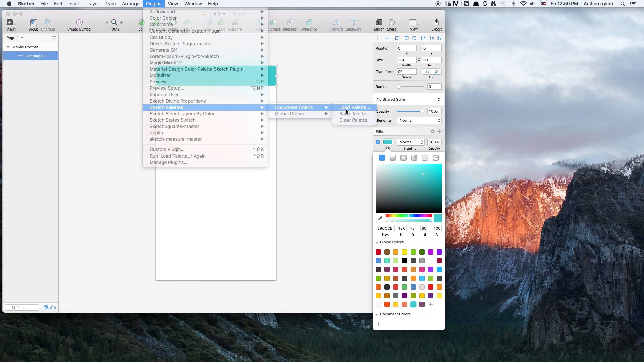Click the Export icon

pyautogui.click(x=436, y=23)
